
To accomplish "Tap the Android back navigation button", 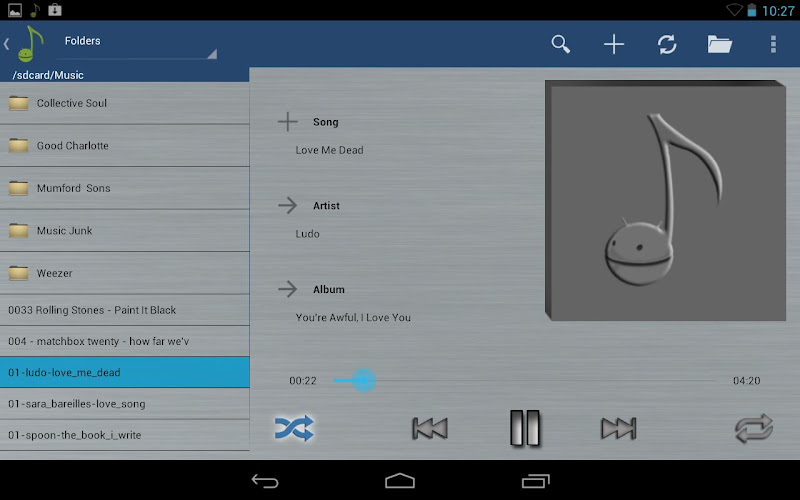I will [x=265, y=481].
